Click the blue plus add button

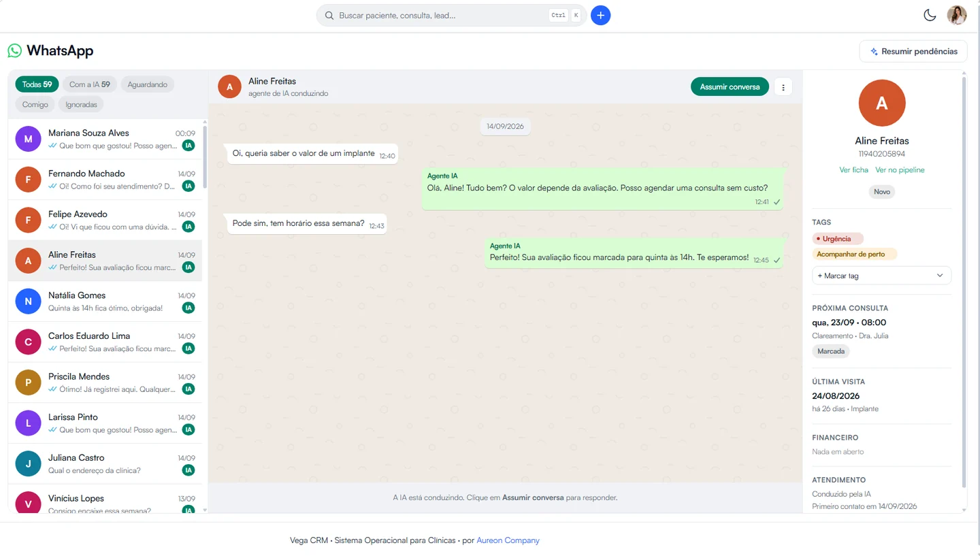[600, 15]
